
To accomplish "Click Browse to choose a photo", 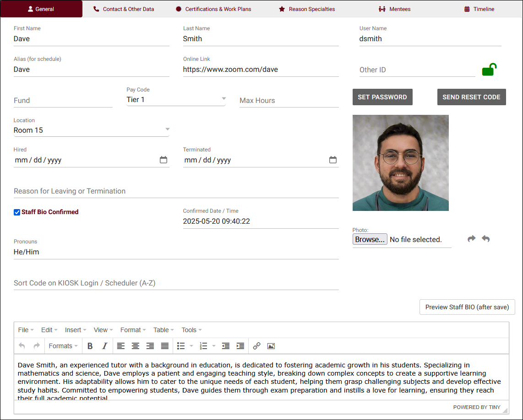I will click(370, 239).
